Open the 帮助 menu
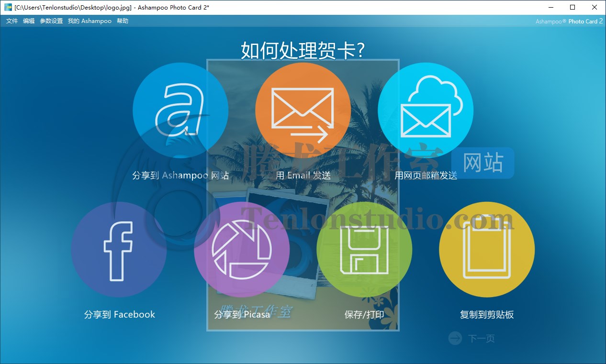 [123, 21]
